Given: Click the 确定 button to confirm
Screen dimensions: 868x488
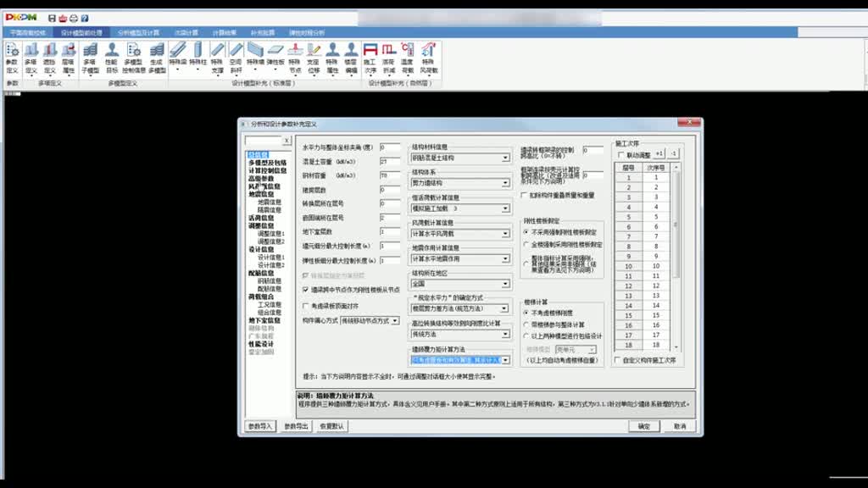Looking at the screenshot, I should pyautogui.click(x=645, y=425).
